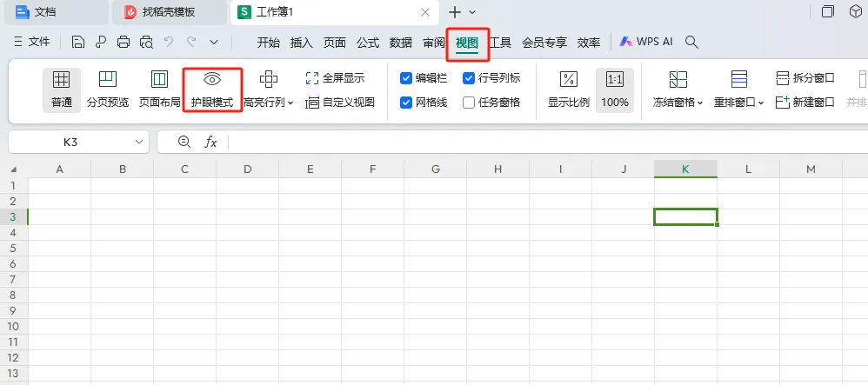Screen dimensions: 868x385
Task: Reset zoom with the 100% button
Action: pos(615,90)
